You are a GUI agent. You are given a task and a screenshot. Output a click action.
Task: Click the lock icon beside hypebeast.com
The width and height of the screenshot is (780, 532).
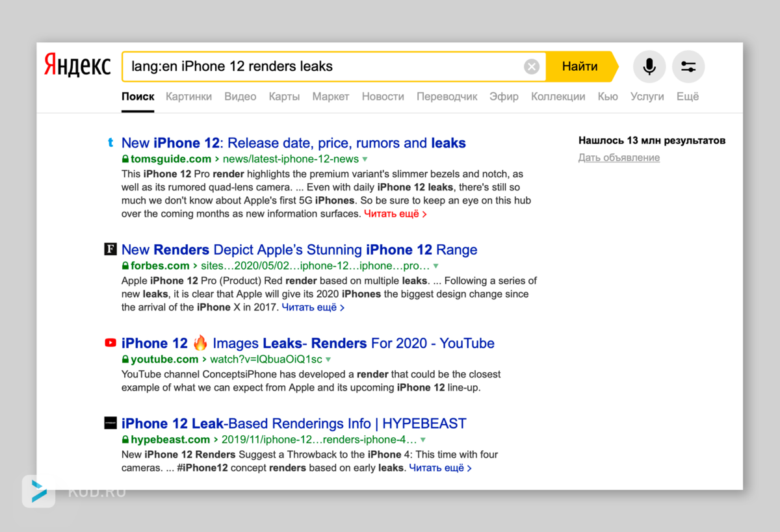[125, 440]
